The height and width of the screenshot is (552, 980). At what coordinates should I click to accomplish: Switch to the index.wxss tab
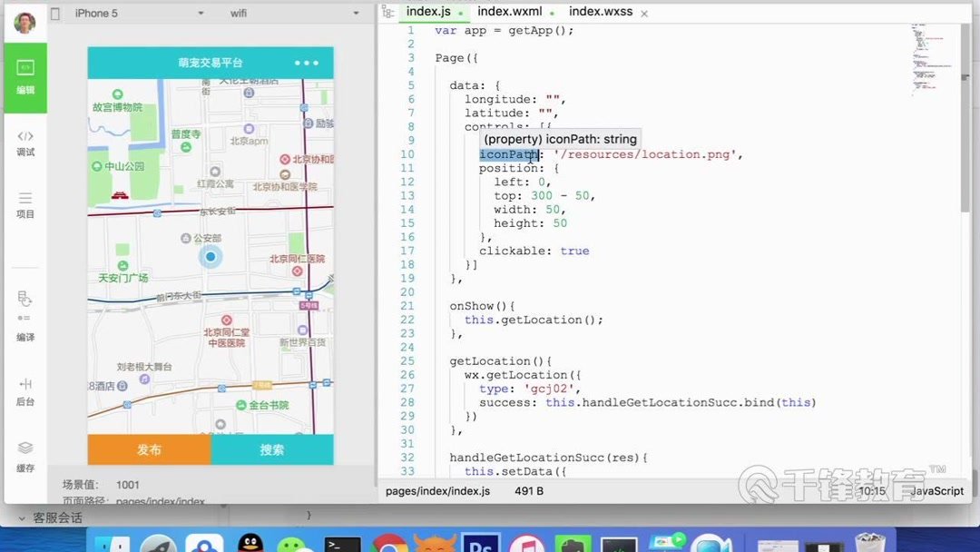pyautogui.click(x=602, y=12)
